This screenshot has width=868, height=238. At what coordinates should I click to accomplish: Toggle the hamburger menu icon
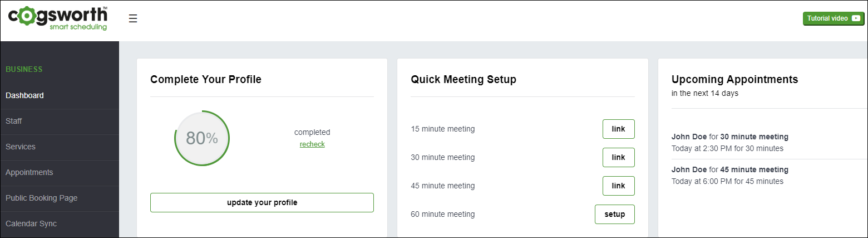133,18
